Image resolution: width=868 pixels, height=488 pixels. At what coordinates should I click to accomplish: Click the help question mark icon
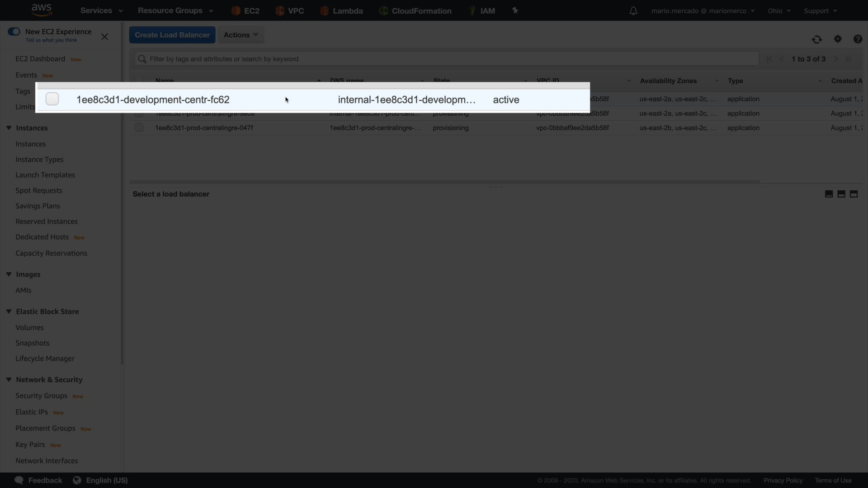[x=858, y=39]
